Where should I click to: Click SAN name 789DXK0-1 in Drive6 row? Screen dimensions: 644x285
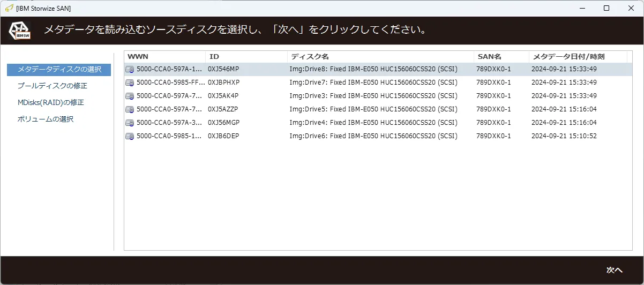tap(493, 136)
